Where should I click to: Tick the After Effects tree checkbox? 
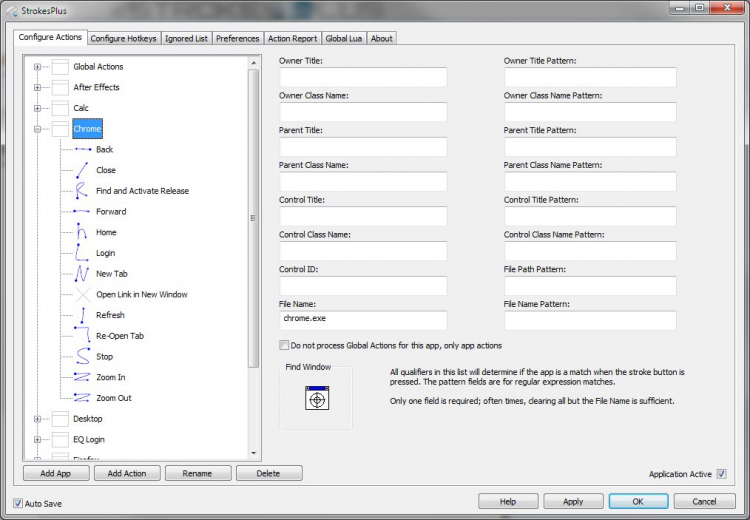pyautogui.click(x=60, y=87)
